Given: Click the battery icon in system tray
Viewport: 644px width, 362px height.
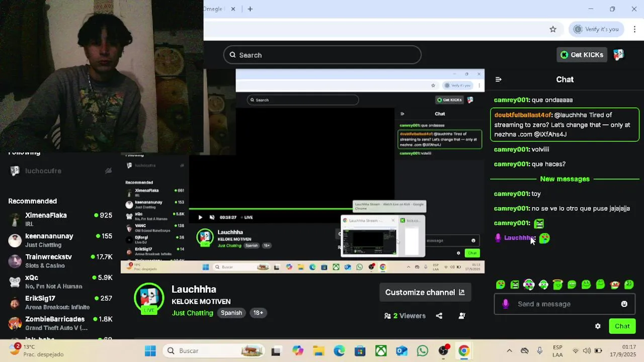Looking at the screenshot, I should pyautogui.click(x=598, y=351).
